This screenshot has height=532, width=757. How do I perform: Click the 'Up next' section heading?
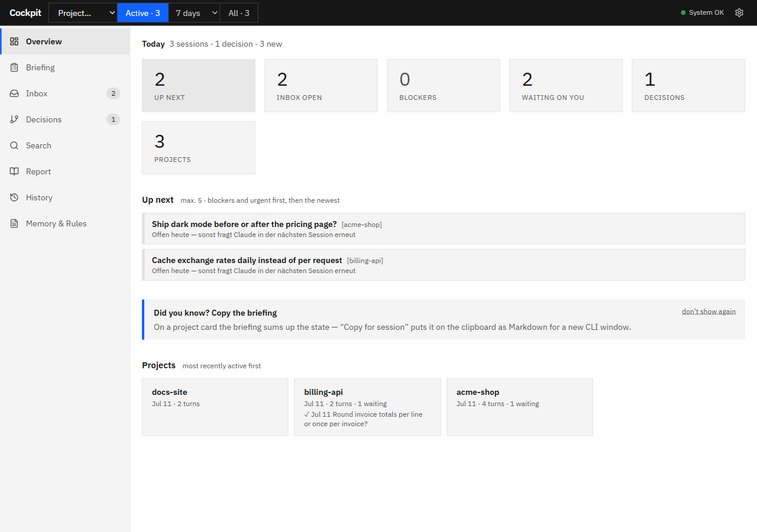click(x=158, y=200)
